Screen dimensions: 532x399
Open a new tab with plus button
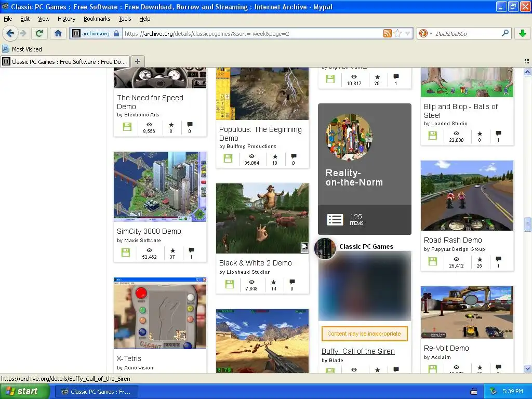pyautogui.click(x=137, y=61)
